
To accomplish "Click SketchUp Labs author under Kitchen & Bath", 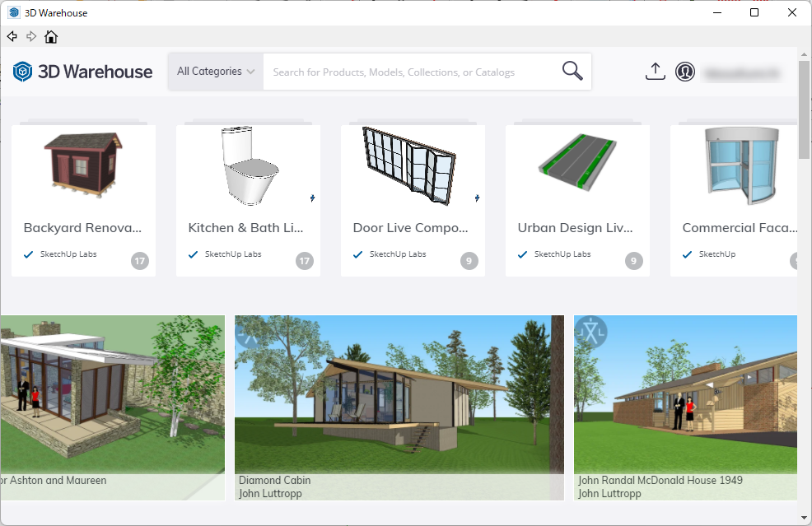I will (x=233, y=254).
